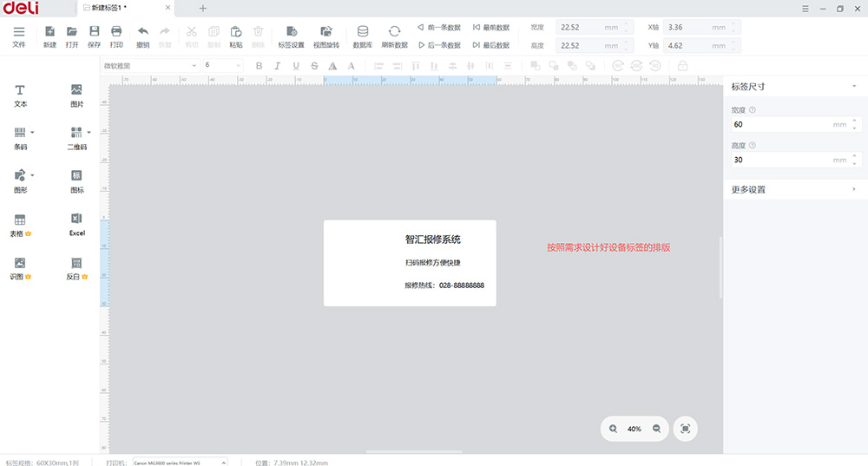Open the 数据库 database tool
The height and width of the screenshot is (466, 868).
(x=363, y=36)
